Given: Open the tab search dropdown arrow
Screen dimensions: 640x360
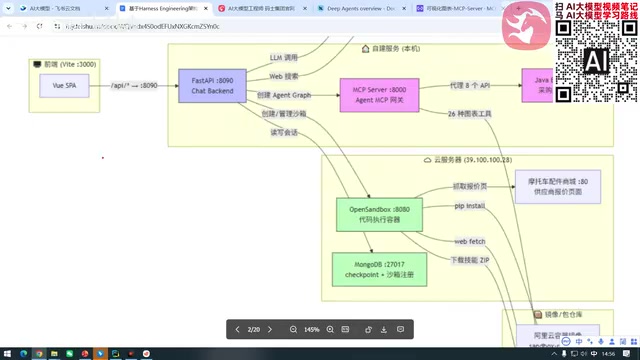Looking at the screenshot, I should click(8, 8).
